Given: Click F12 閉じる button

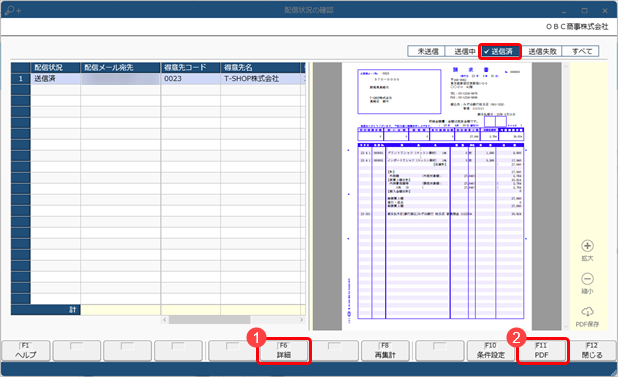Looking at the screenshot, I should (x=592, y=351).
